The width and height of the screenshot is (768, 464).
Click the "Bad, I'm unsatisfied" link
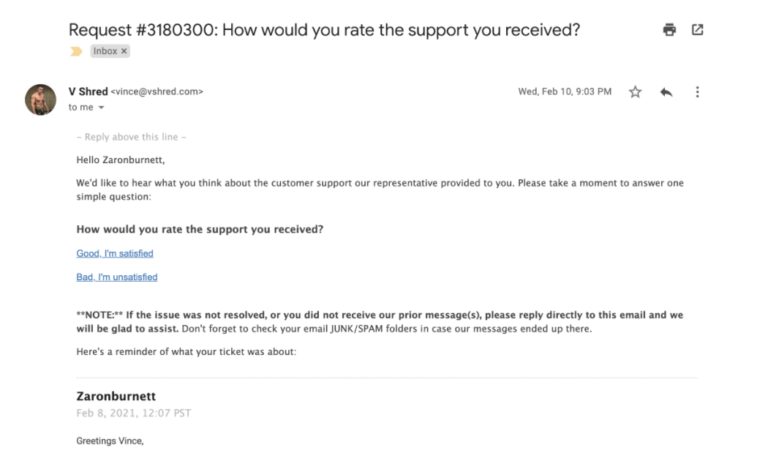pos(117,277)
